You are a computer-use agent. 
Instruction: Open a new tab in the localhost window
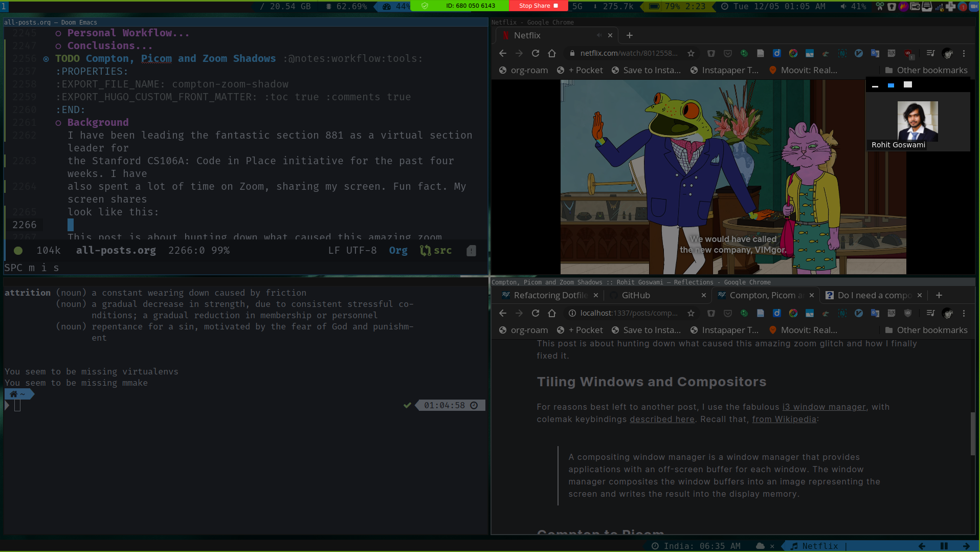tap(939, 295)
